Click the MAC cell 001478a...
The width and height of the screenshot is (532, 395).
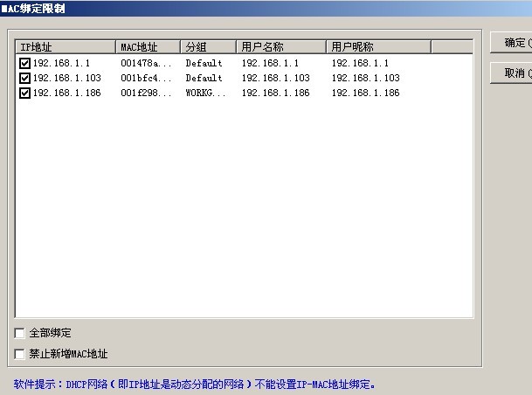click(x=146, y=63)
